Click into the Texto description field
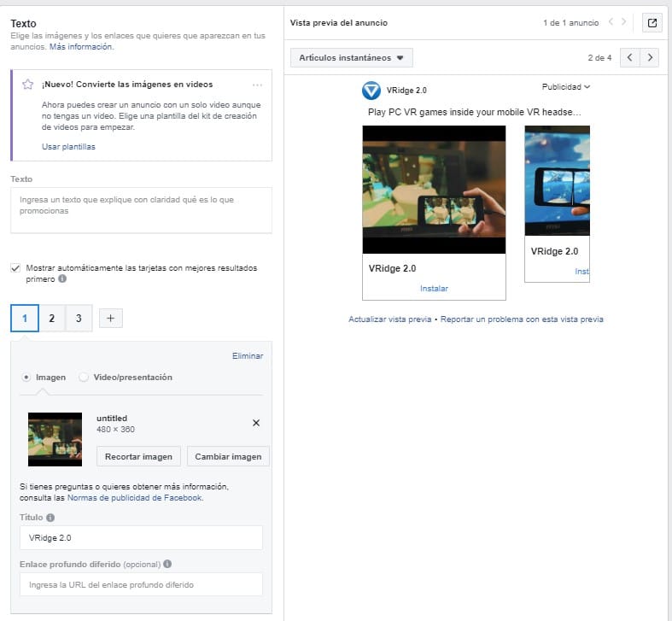 click(141, 210)
